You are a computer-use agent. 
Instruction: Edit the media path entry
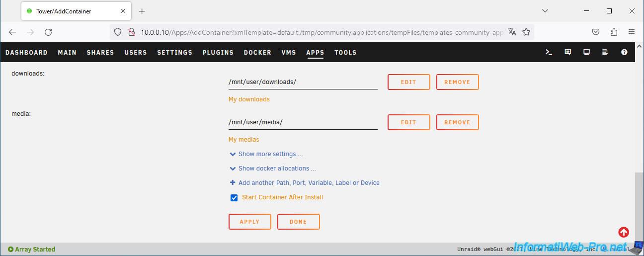(x=408, y=122)
